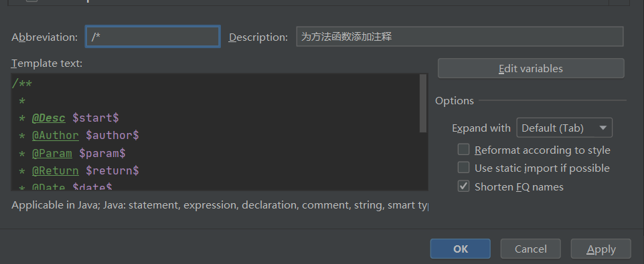Uncheck Shorten FQ names option
This screenshot has height=264, width=644.
[x=464, y=186]
